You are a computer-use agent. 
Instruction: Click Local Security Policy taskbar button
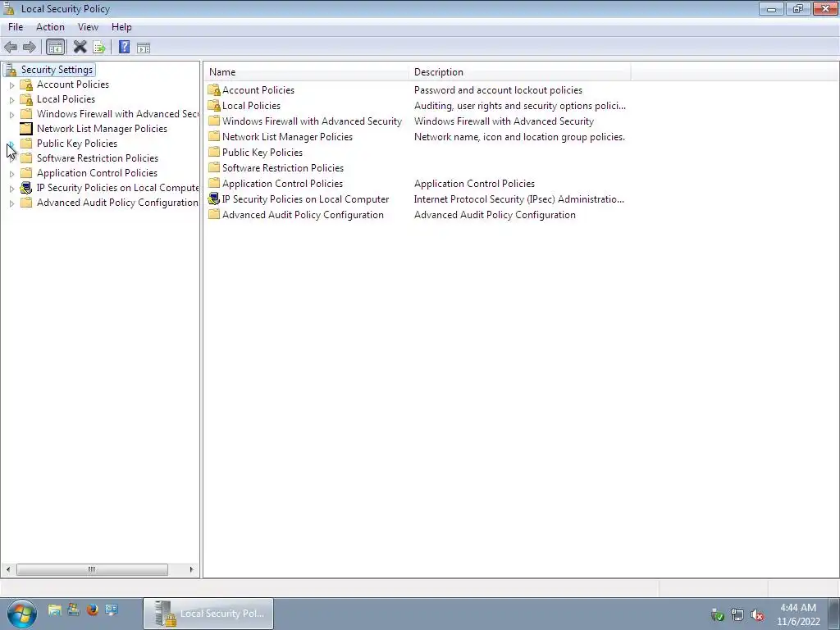pyautogui.click(x=208, y=614)
